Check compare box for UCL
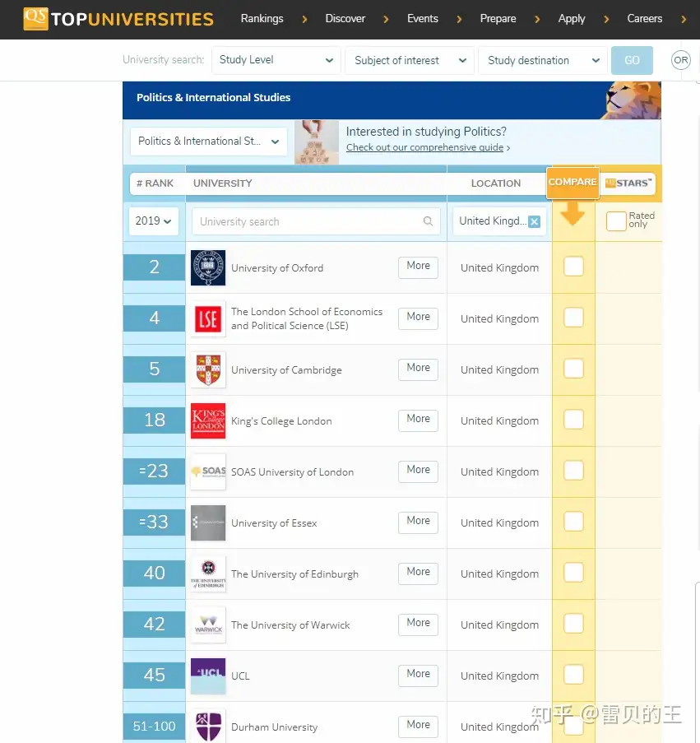This screenshot has width=700, height=743. [573, 675]
